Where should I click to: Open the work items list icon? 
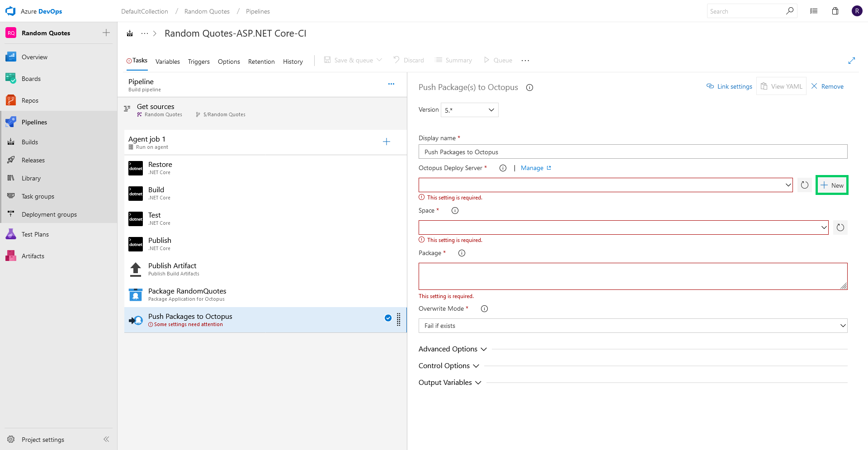pos(814,11)
